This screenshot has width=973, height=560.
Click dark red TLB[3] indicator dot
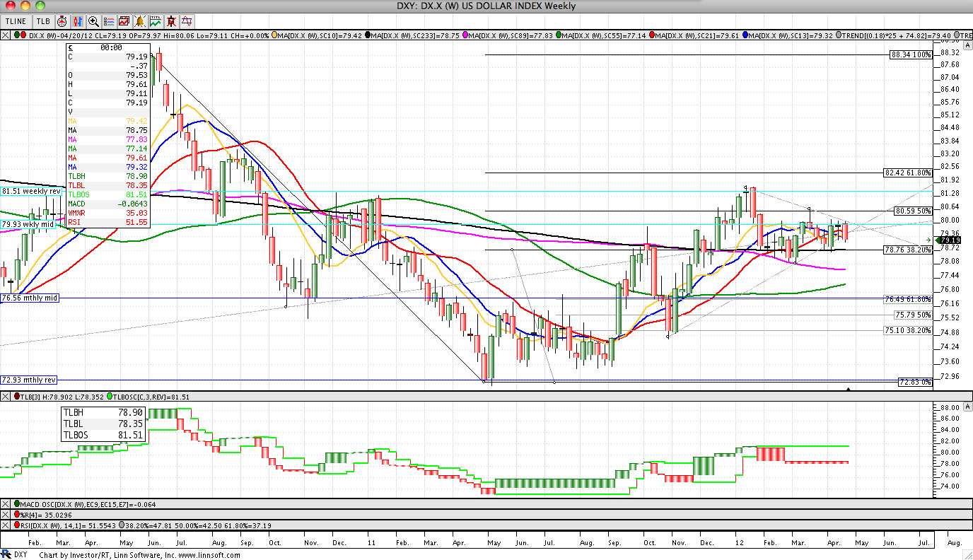click(16, 397)
